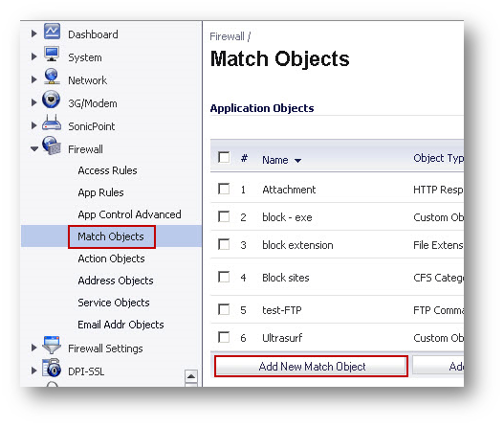Select the Network globe icon
This screenshot has height=427, width=504.
point(52,77)
